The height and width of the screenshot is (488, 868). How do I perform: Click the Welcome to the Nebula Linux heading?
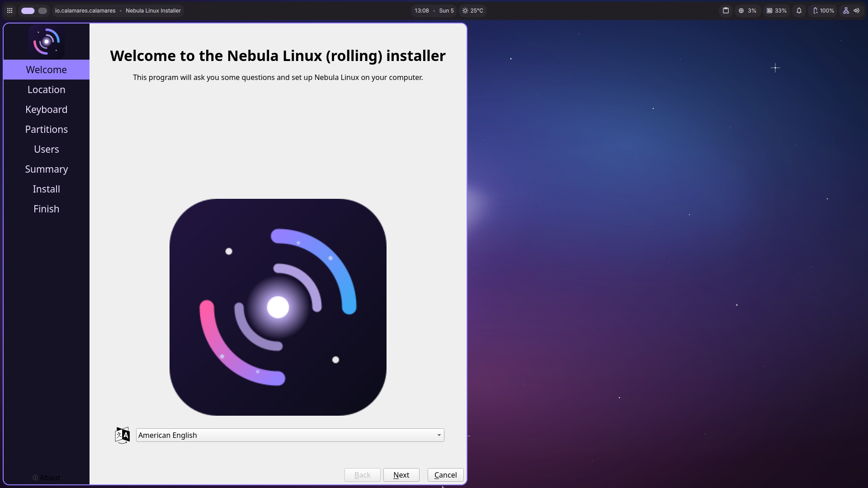click(278, 56)
